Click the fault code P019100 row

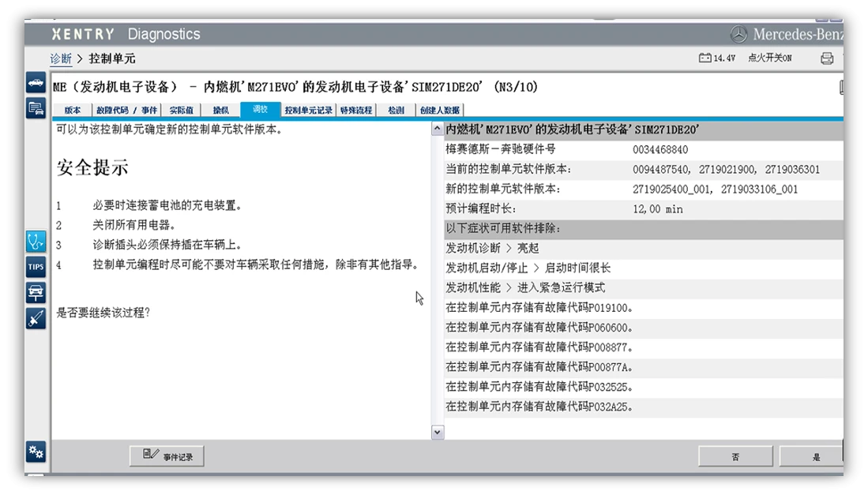pyautogui.click(x=644, y=308)
